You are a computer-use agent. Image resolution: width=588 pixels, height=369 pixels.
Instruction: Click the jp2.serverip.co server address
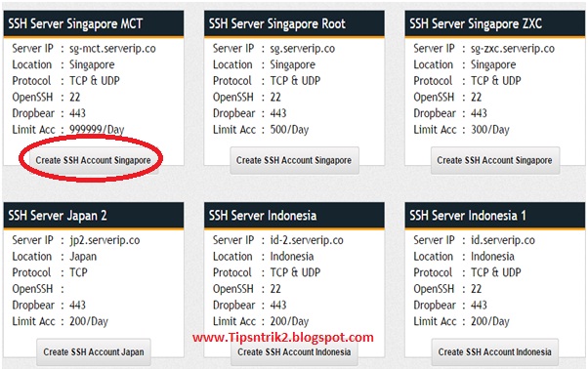click(x=105, y=240)
